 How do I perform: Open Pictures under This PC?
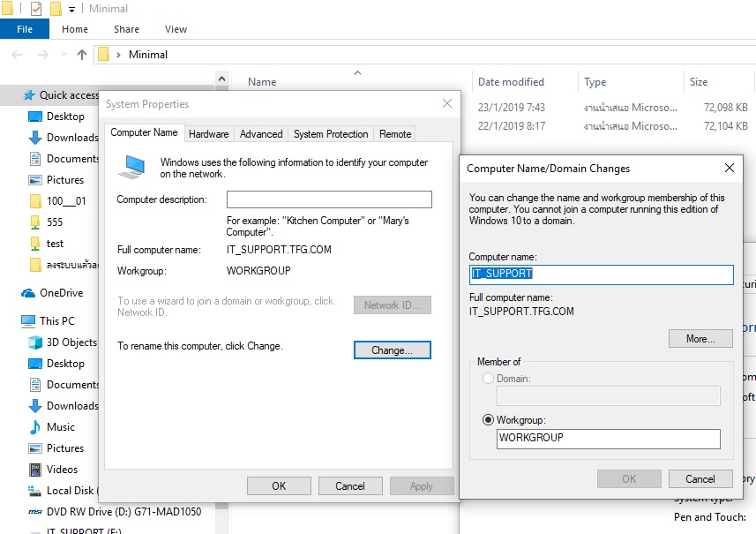56,448
